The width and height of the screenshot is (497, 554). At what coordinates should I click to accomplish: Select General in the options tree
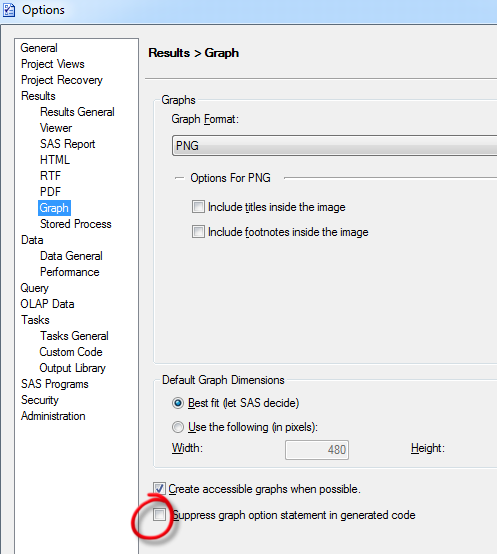click(39, 48)
